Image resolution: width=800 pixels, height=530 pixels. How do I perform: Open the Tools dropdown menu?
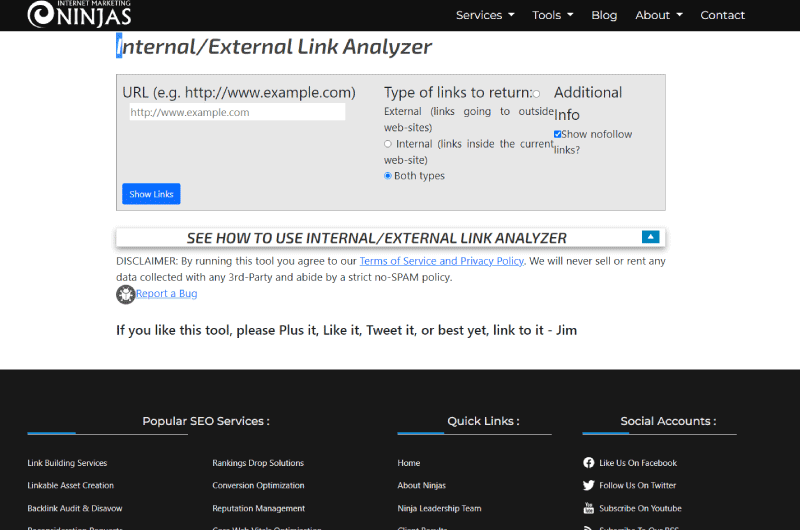553,15
